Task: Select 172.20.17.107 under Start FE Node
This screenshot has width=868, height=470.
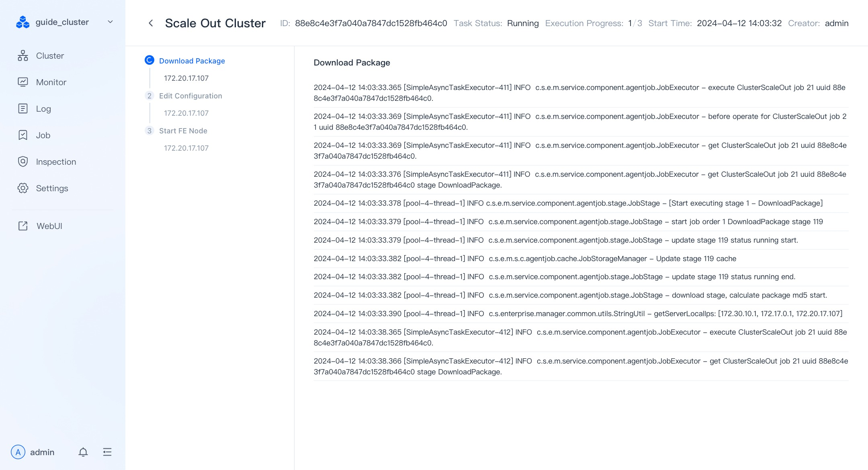Action: (x=186, y=148)
